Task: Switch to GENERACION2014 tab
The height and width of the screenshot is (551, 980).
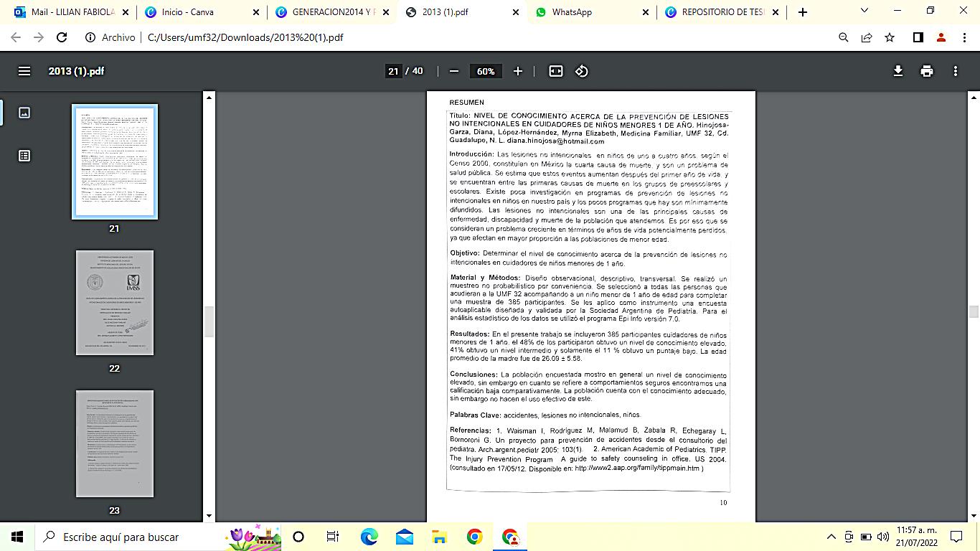Action: (x=329, y=12)
